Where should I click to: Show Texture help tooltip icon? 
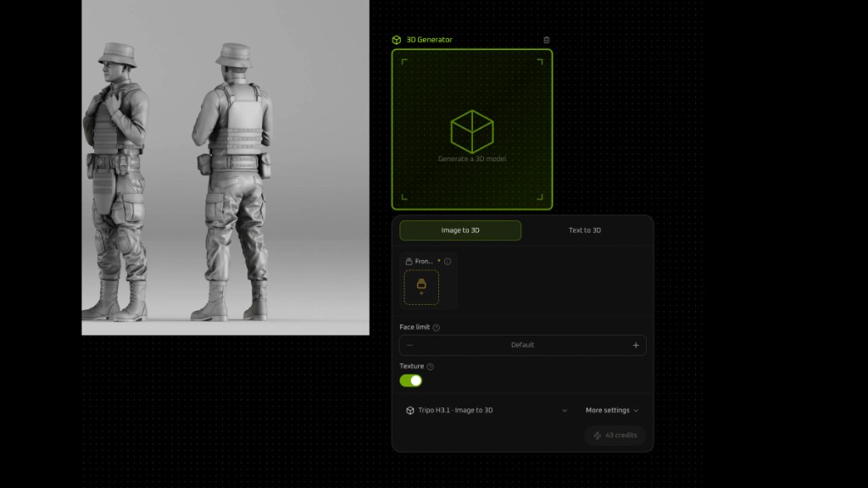click(x=430, y=366)
